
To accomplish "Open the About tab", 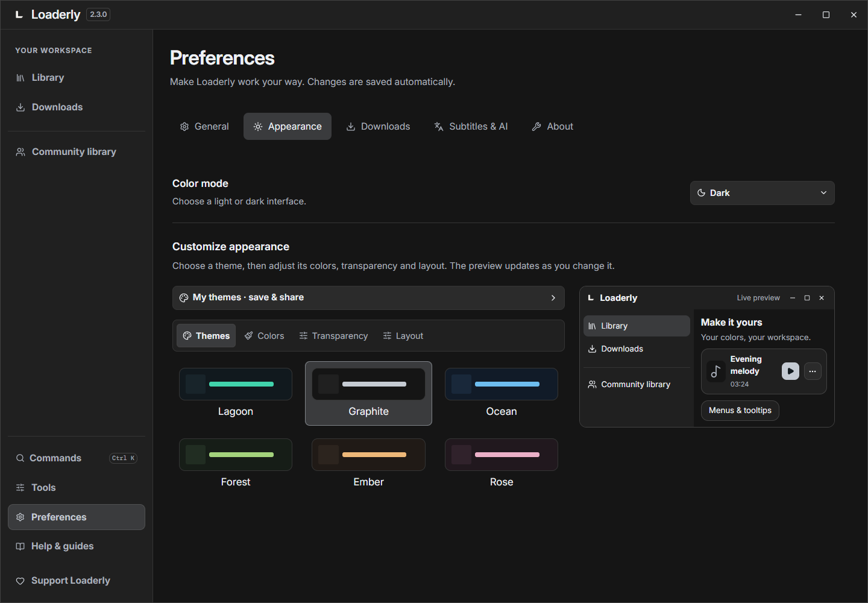I will [553, 127].
